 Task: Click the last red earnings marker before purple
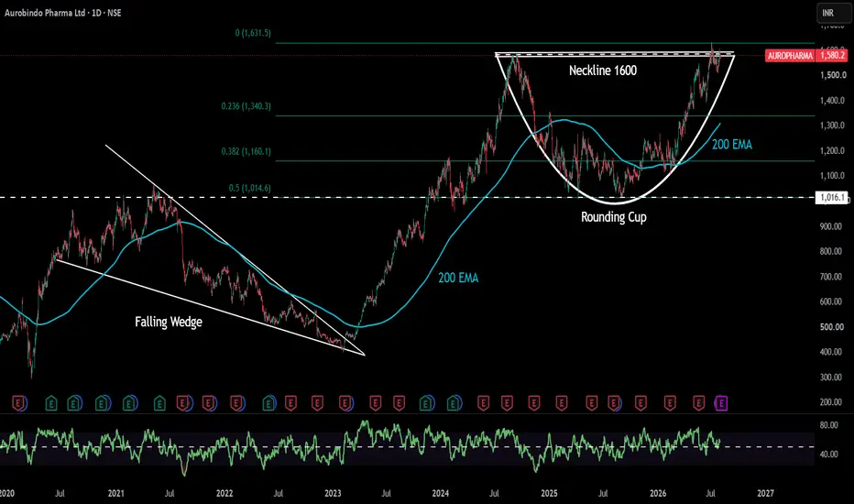(x=698, y=403)
